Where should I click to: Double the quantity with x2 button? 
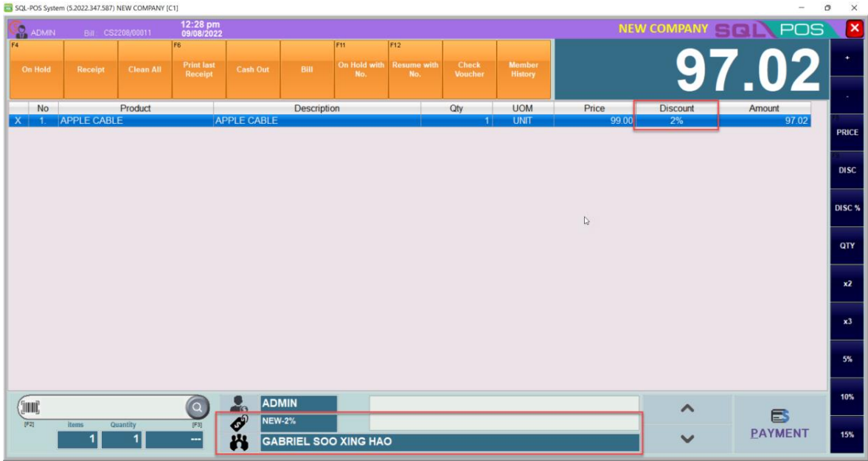(x=847, y=284)
